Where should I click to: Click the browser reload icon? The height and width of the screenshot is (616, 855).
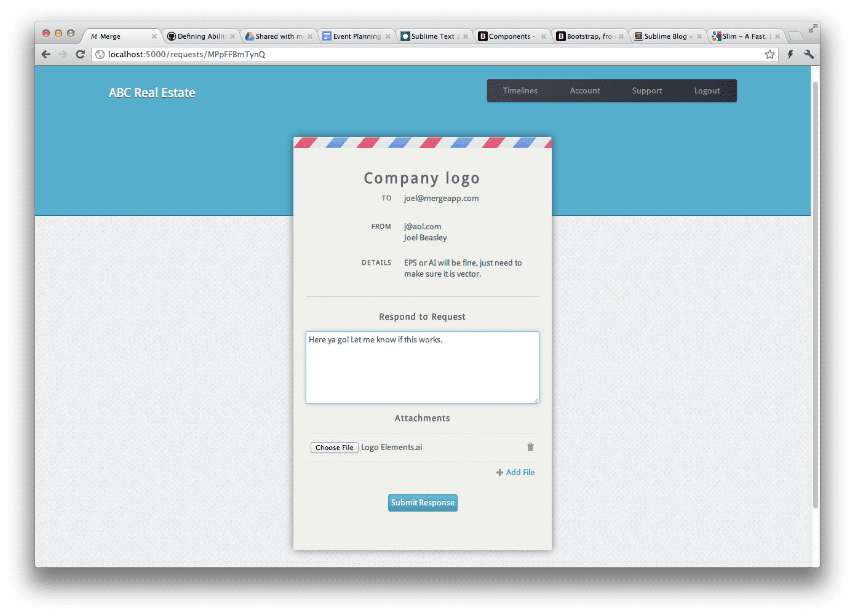(x=80, y=54)
